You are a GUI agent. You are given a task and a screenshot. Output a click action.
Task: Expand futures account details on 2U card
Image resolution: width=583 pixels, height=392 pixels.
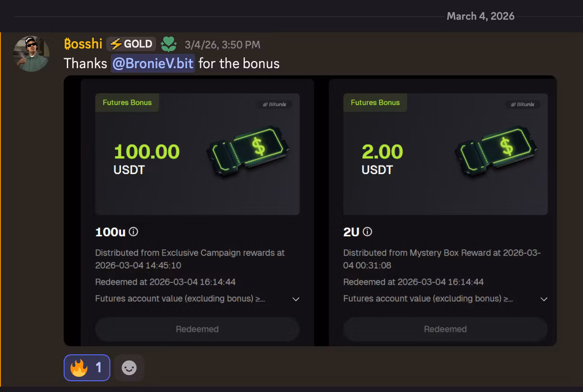point(544,299)
